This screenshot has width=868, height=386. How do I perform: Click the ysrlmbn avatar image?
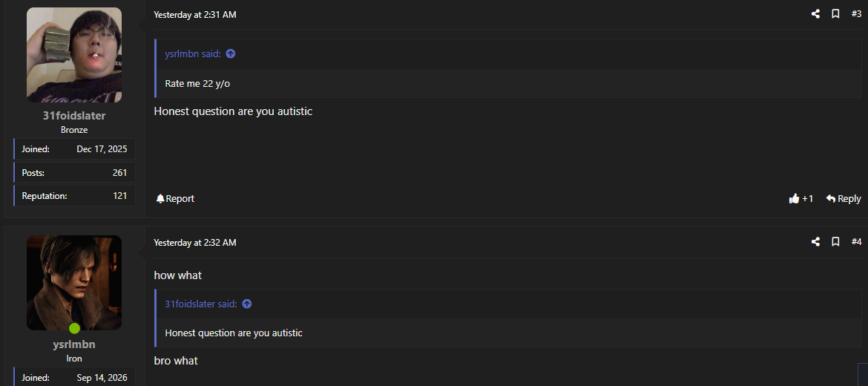click(x=74, y=283)
